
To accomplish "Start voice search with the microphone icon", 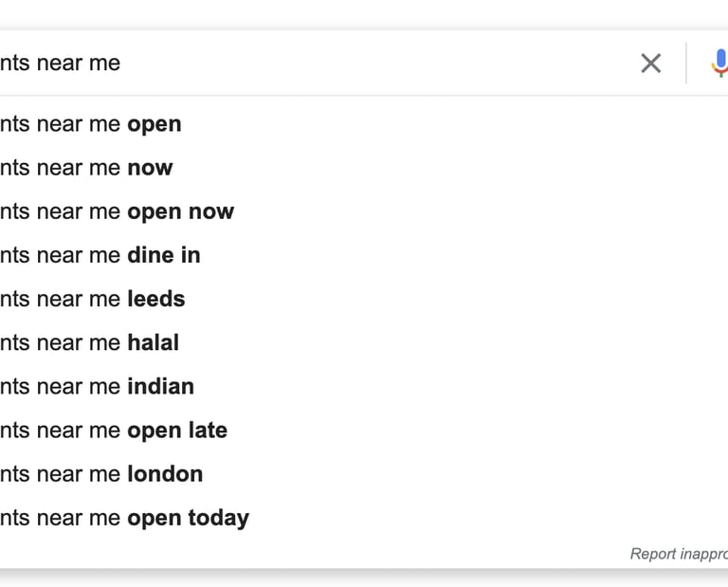I will click(719, 64).
